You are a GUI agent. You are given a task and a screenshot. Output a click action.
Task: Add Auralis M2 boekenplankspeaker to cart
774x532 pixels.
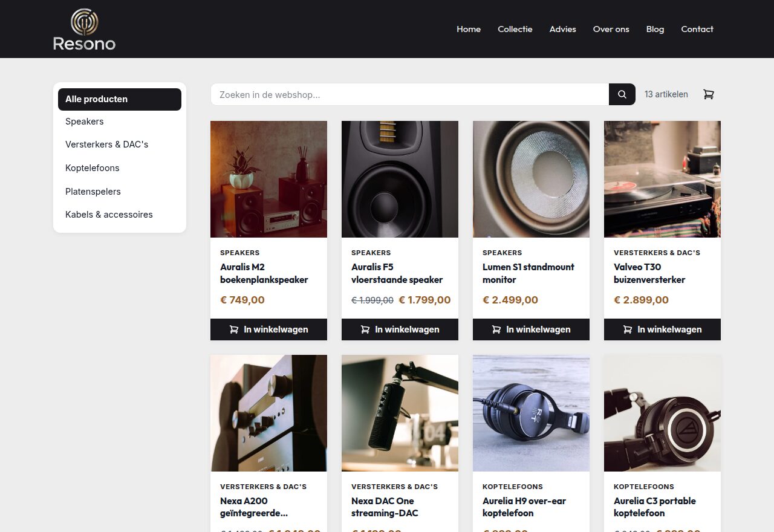click(x=268, y=329)
